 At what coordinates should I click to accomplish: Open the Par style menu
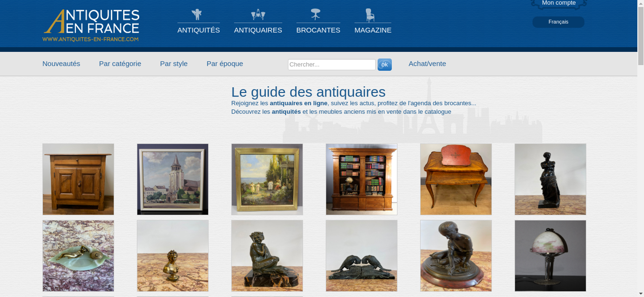coord(174,64)
